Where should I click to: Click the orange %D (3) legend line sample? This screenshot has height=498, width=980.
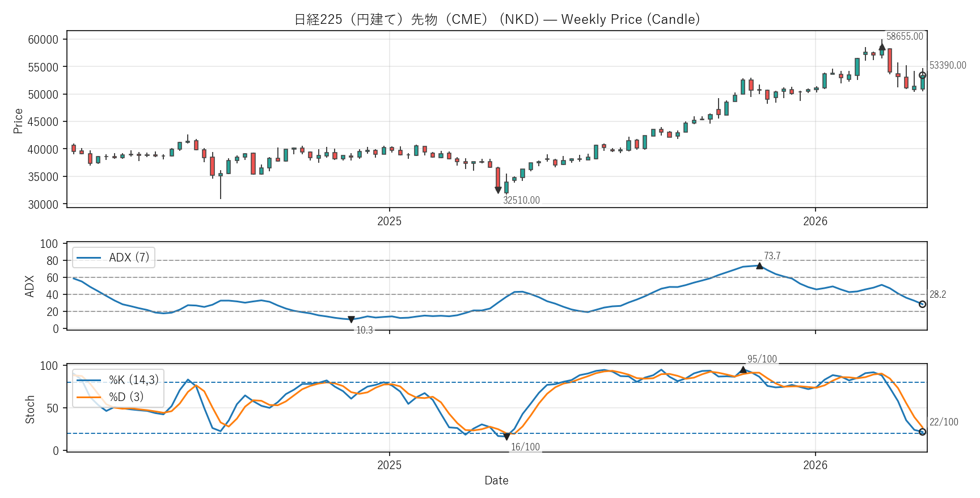click(89, 397)
